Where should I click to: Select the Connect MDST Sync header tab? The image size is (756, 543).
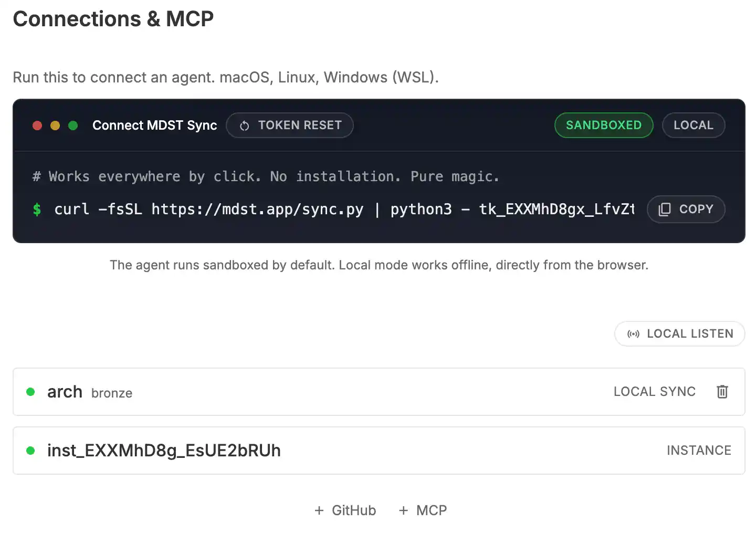click(154, 125)
